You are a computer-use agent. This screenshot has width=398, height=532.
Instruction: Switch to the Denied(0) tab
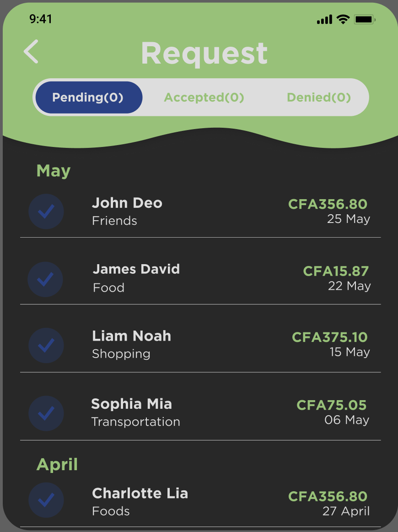click(318, 98)
